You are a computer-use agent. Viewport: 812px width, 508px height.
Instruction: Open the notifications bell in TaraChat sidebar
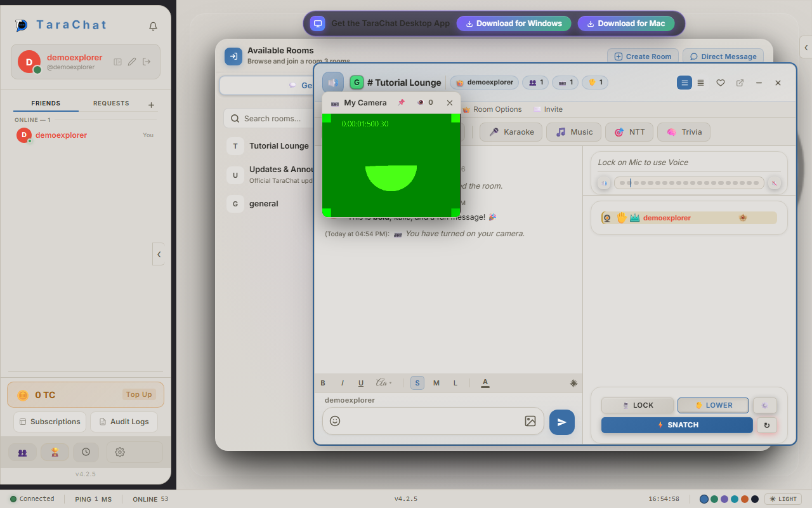coord(153,26)
